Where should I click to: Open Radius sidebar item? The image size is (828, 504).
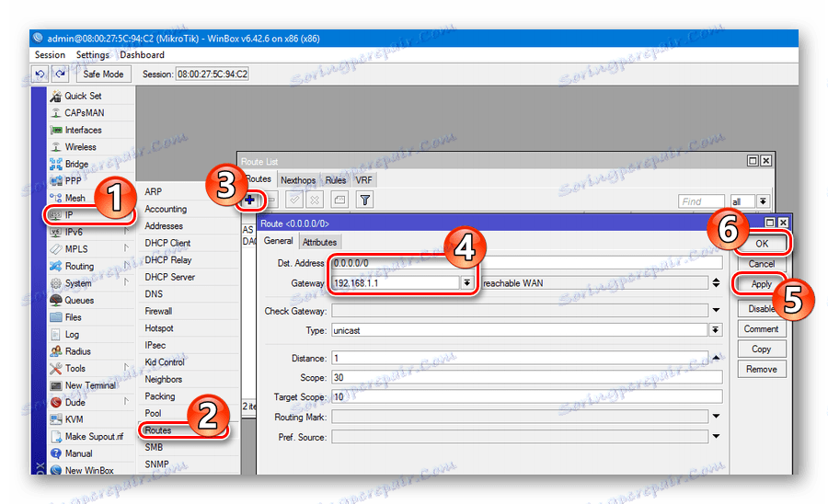click(x=91, y=351)
